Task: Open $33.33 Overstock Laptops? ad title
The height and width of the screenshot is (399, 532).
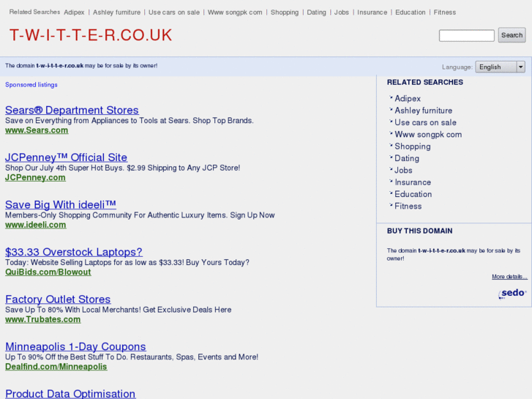Action: (x=74, y=252)
